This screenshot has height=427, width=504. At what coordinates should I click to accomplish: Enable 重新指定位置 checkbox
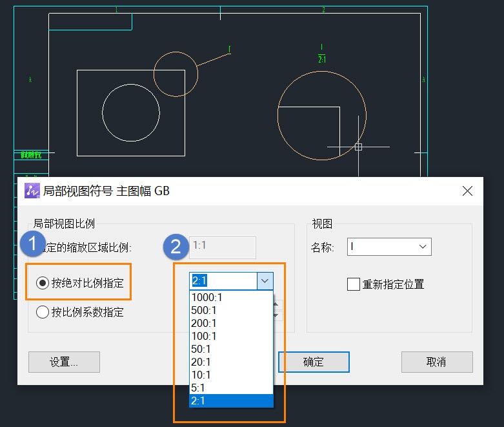click(353, 284)
